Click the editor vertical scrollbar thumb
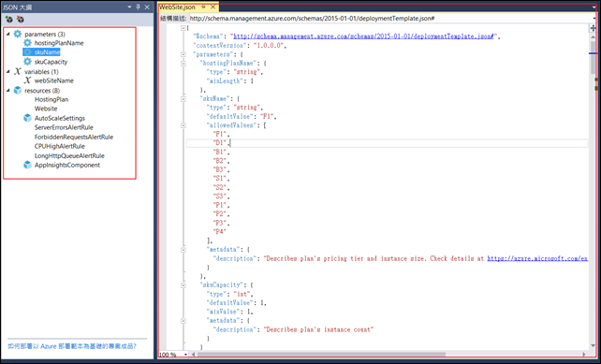Image resolution: width=601 pixels, height=364 pixels. point(594,57)
